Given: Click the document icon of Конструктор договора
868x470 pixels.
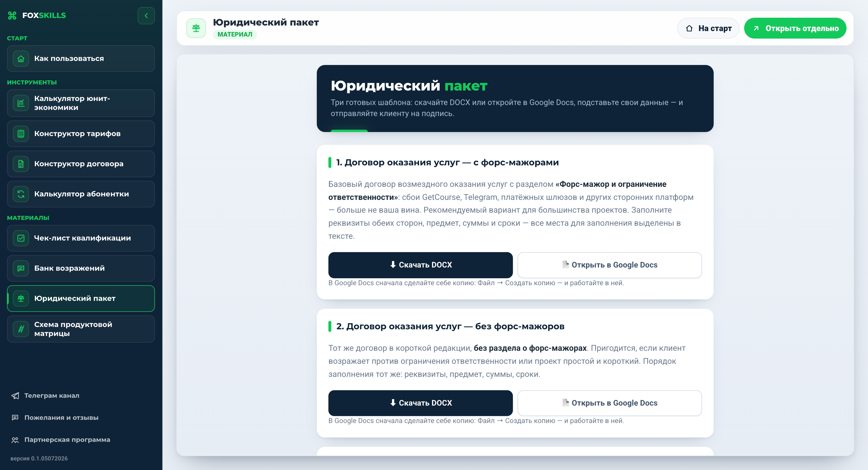Looking at the screenshot, I should coord(21,164).
